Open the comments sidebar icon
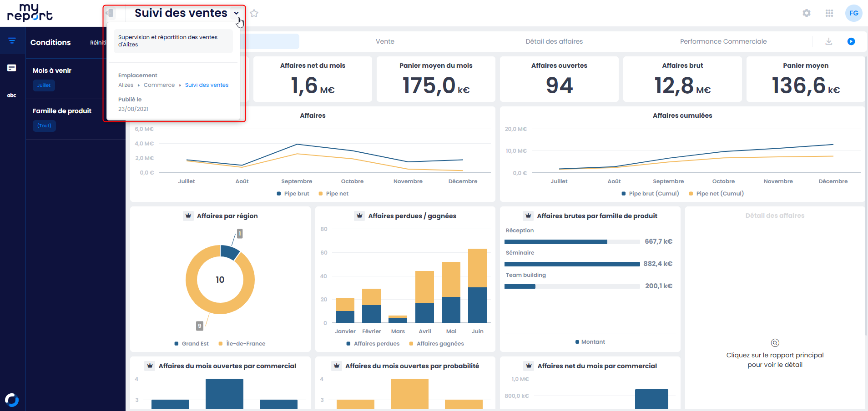This screenshot has height=411, width=868. (x=12, y=68)
